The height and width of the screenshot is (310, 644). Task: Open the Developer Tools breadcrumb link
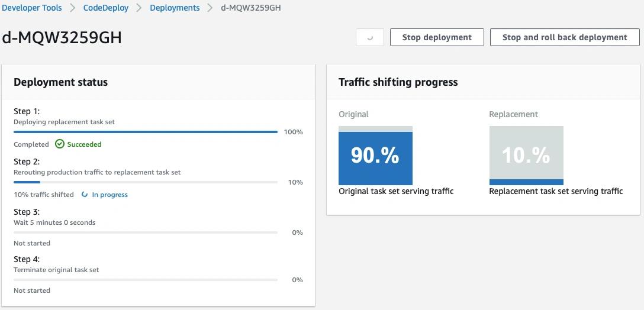point(31,8)
